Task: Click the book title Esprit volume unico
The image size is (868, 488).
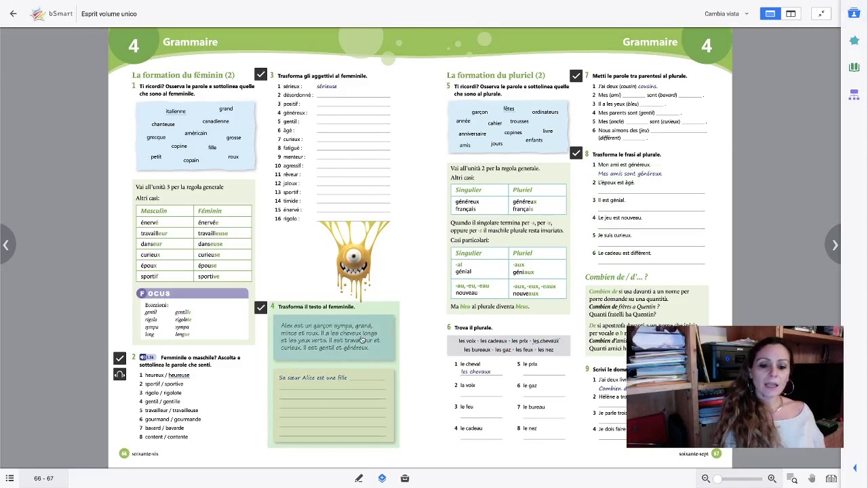Action: 108,14
